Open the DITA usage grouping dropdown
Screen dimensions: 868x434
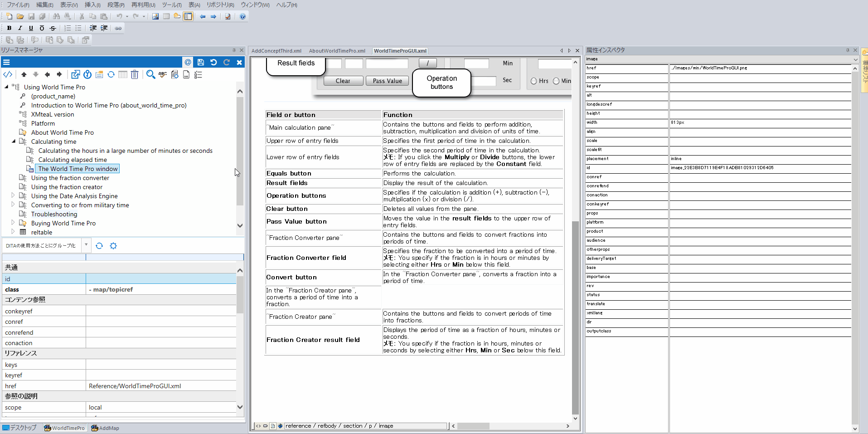click(86, 245)
